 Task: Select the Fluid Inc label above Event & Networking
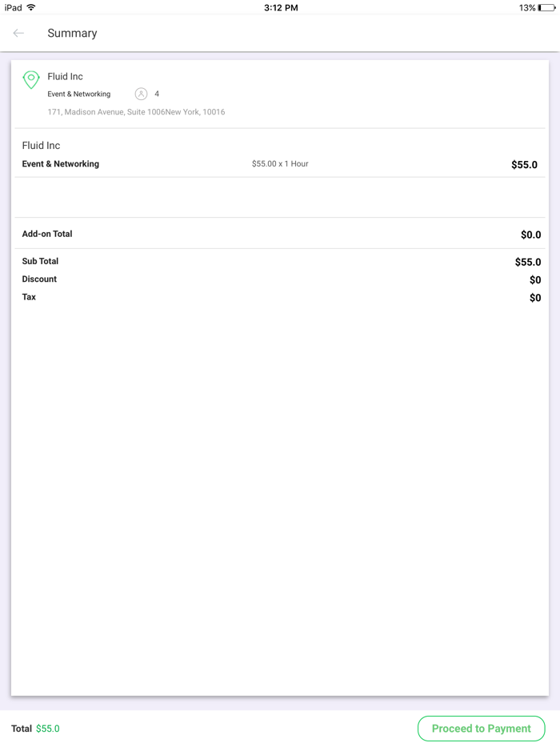click(x=41, y=145)
